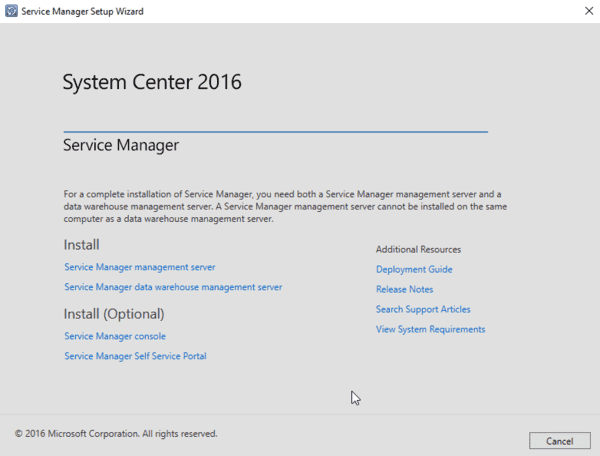Install Service Manager management server
The height and width of the screenshot is (456, 600).
click(x=140, y=267)
